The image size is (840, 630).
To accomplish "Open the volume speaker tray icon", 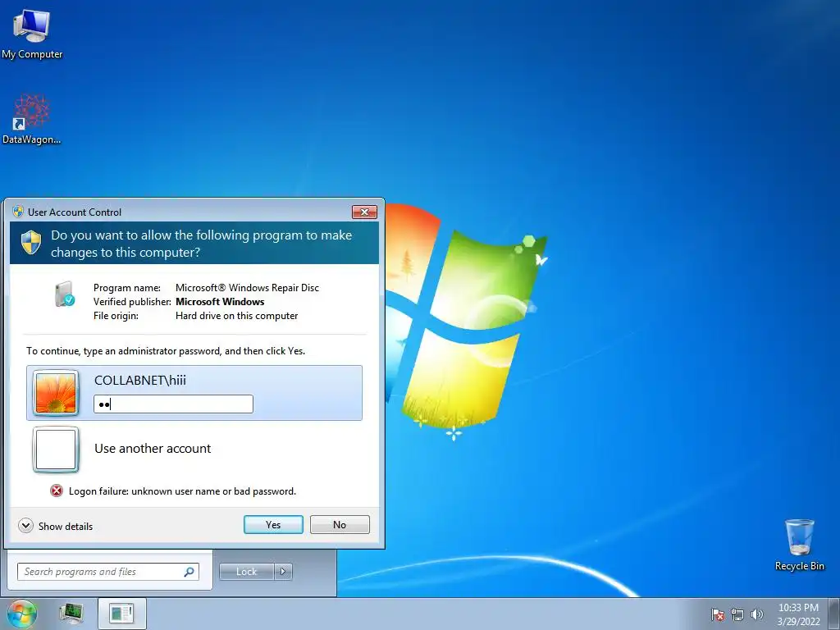I will (756, 614).
